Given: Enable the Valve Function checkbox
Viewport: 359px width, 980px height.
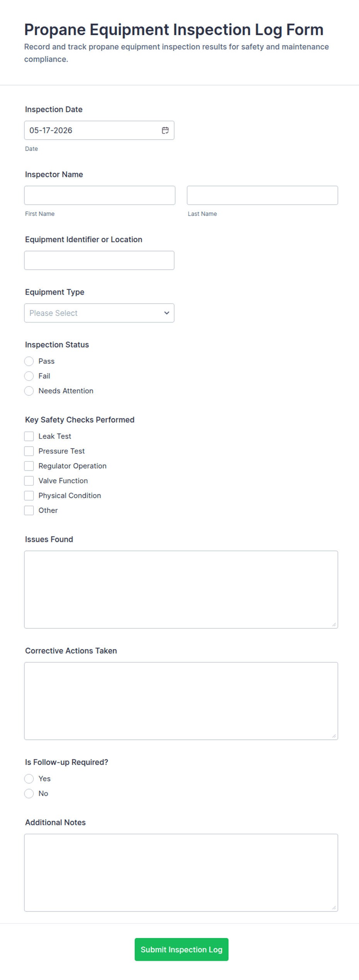Looking at the screenshot, I should (29, 481).
